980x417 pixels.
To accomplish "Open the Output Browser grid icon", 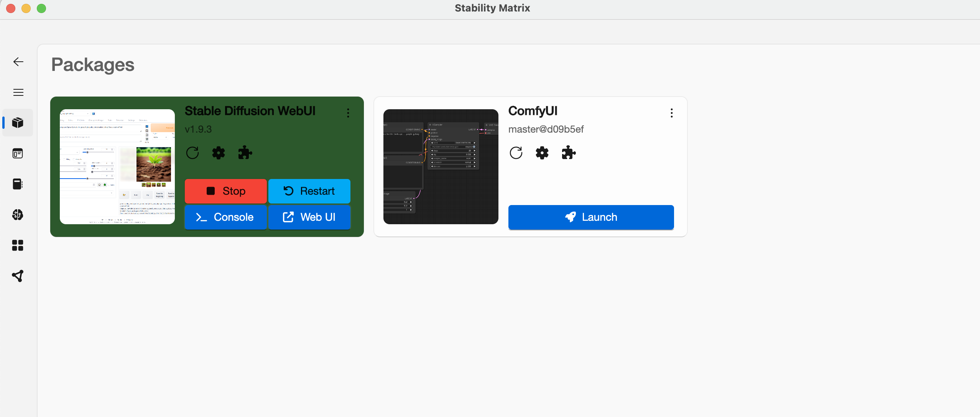I will click(x=18, y=245).
